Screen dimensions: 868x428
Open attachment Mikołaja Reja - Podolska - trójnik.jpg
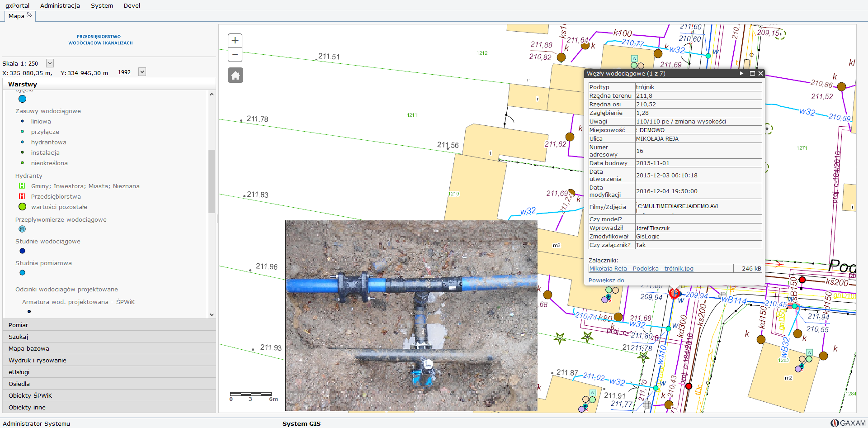(x=641, y=268)
